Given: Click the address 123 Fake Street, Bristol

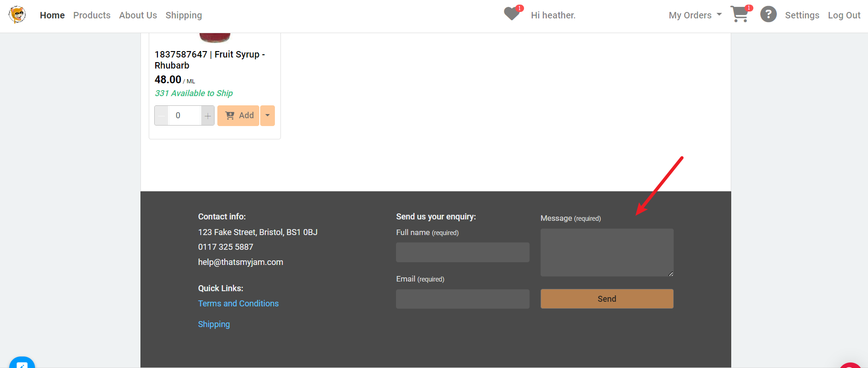Looking at the screenshot, I should (x=258, y=232).
